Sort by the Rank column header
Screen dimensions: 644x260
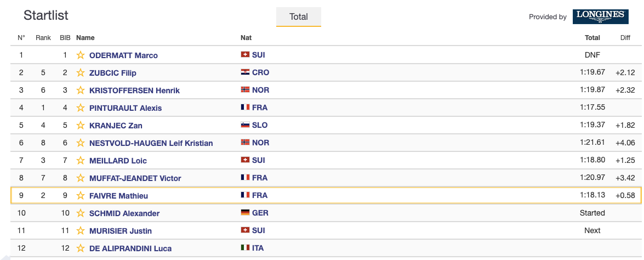click(43, 38)
